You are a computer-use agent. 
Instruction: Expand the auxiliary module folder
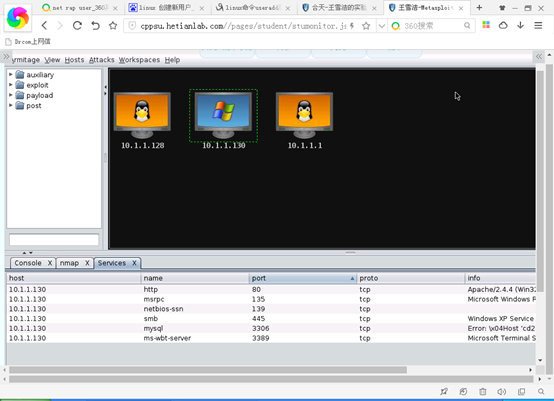pyautogui.click(x=11, y=75)
